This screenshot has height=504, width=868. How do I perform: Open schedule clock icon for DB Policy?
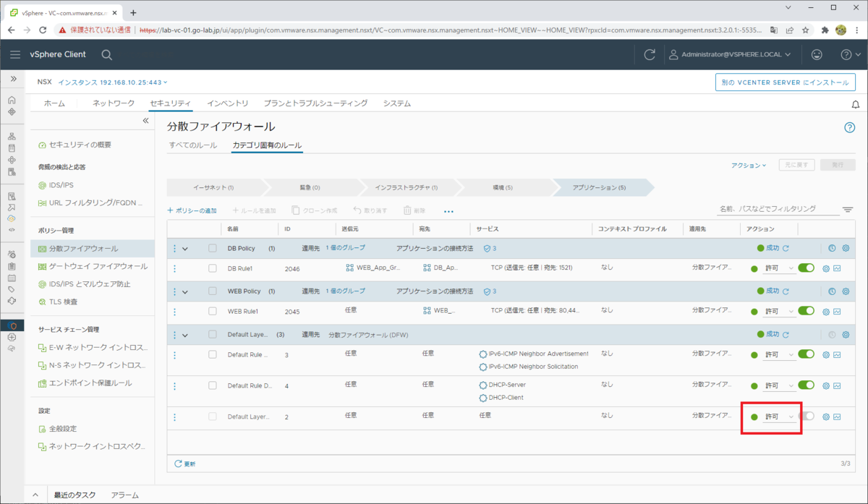[x=832, y=249]
